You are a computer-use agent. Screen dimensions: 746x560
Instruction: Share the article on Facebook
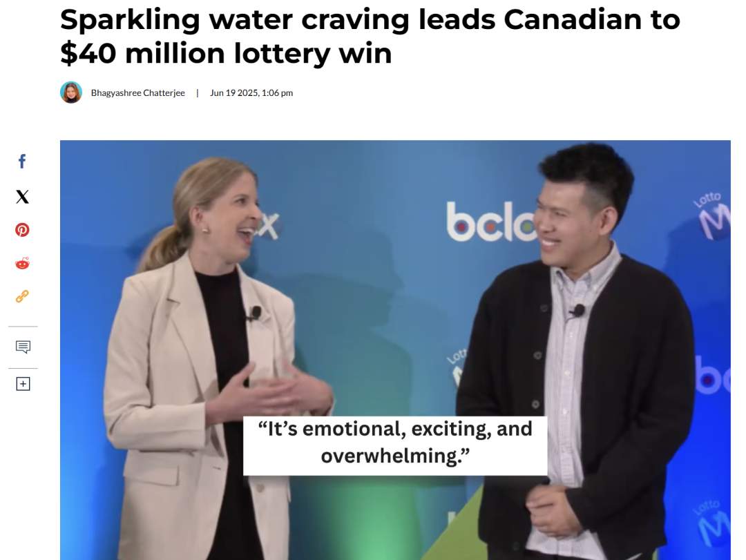tap(22, 162)
